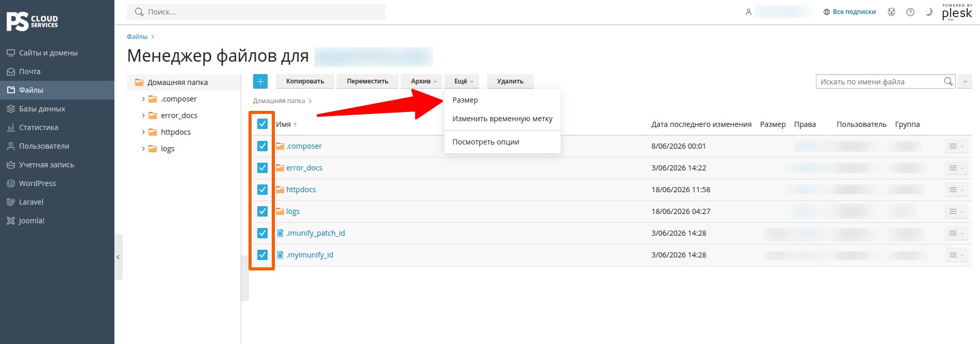Focus the Искать по имени файла field

pyautogui.click(x=880, y=81)
